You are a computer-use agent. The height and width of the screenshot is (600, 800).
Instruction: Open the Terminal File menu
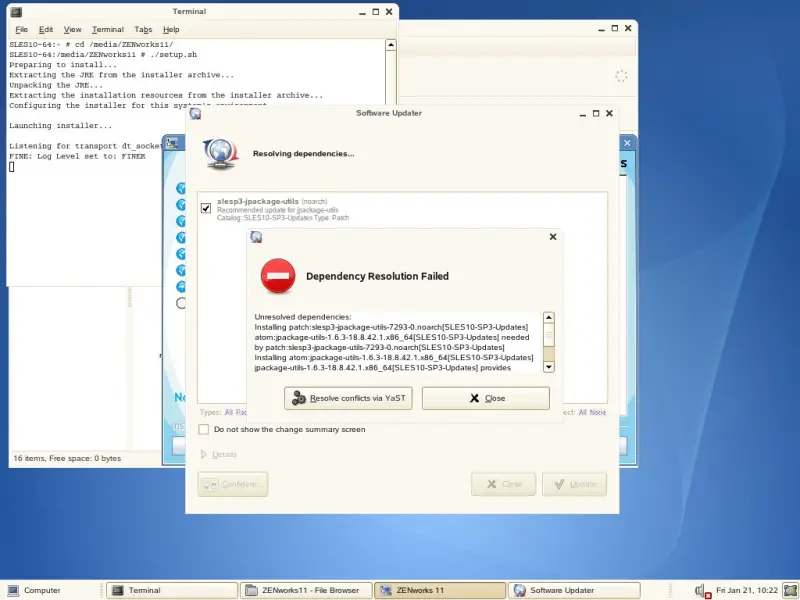point(21,30)
